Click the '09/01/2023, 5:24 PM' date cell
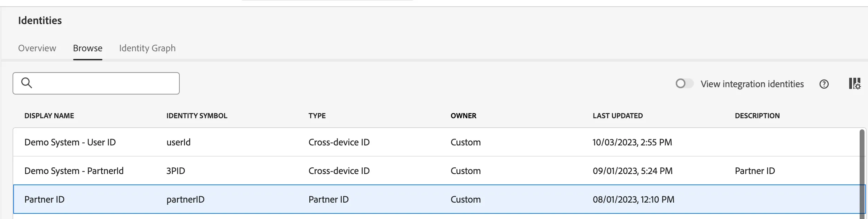The width and height of the screenshot is (868, 219). 633,171
